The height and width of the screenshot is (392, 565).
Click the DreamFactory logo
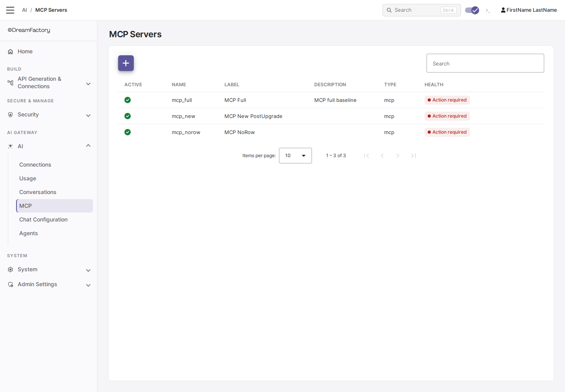click(x=29, y=30)
